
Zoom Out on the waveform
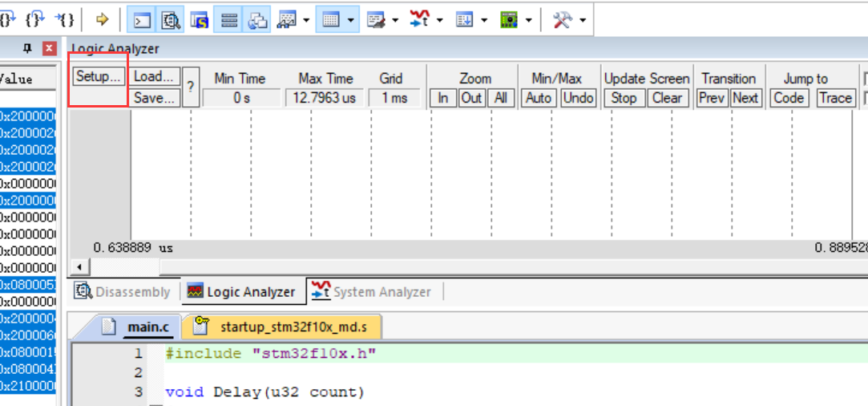471,98
